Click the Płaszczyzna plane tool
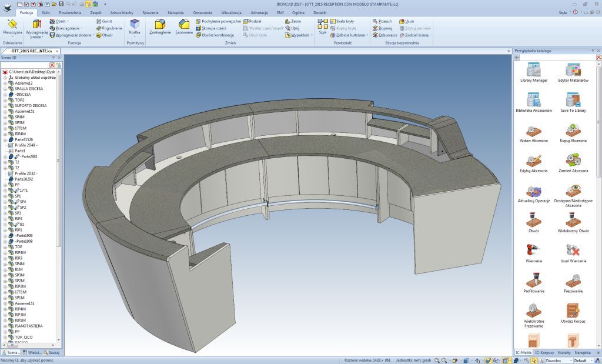 12,27
